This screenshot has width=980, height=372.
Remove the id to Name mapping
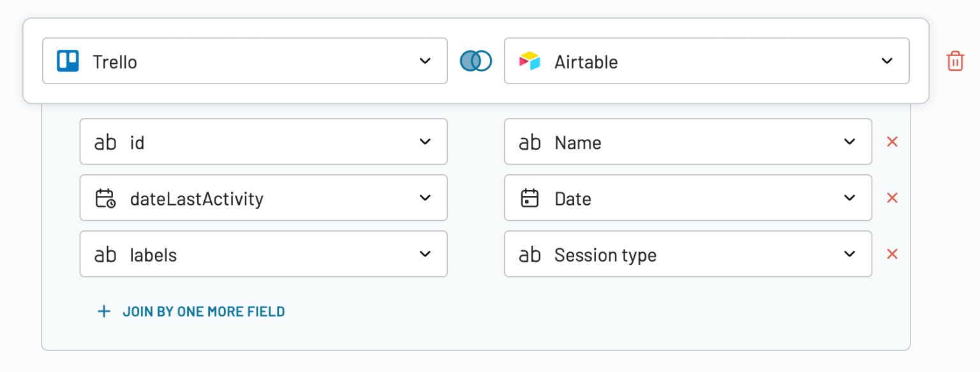click(x=892, y=142)
